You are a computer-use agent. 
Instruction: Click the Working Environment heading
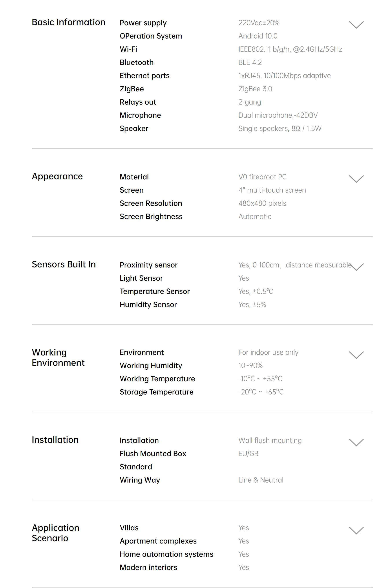[x=58, y=357]
